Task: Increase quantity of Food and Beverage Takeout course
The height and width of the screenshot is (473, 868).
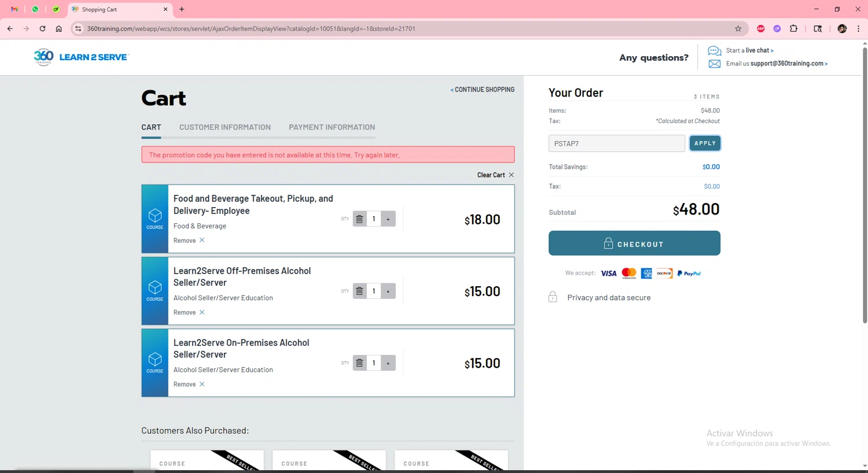Action: point(388,219)
